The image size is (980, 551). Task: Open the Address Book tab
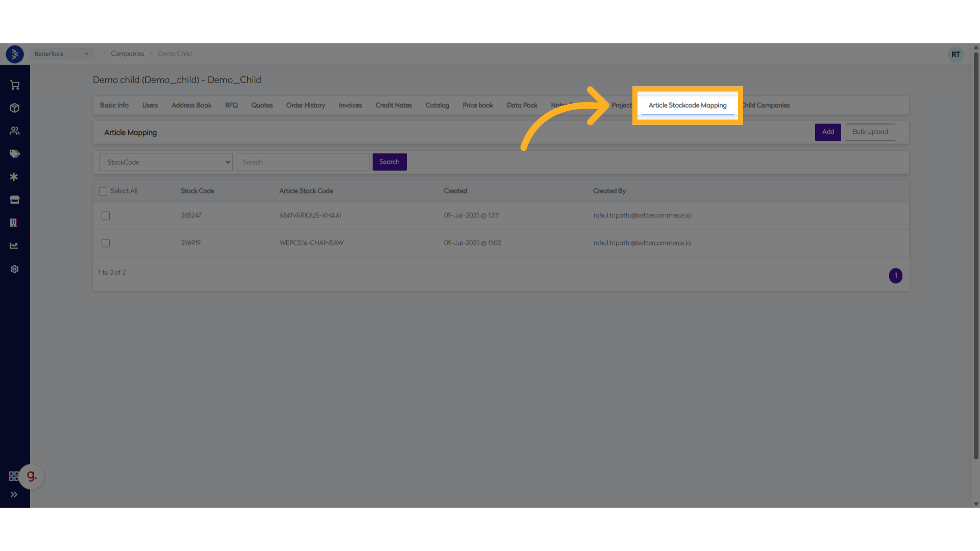pos(191,106)
